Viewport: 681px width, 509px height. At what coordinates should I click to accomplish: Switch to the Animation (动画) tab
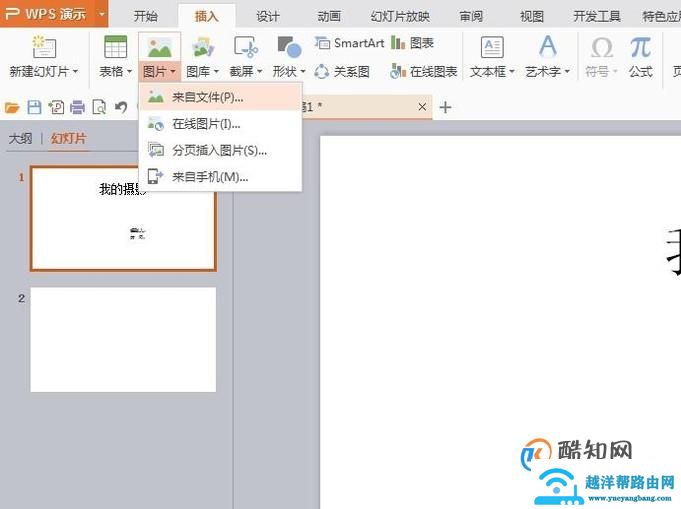[329, 16]
